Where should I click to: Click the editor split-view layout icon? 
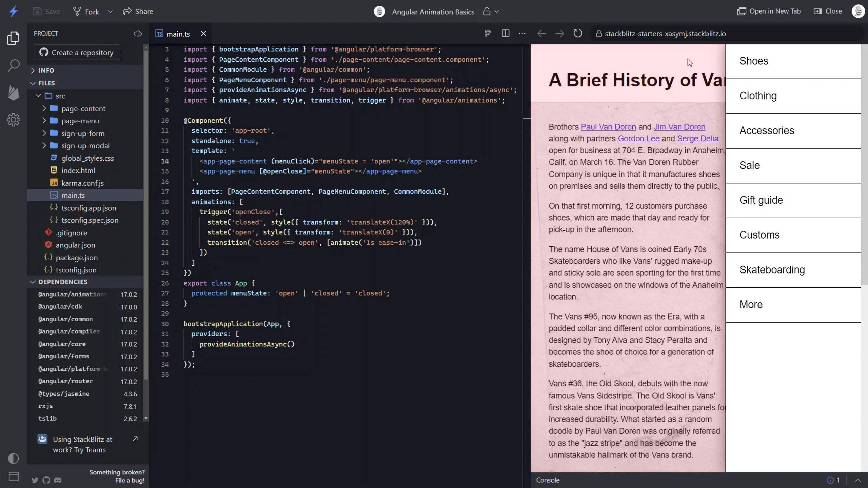pos(506,33)
